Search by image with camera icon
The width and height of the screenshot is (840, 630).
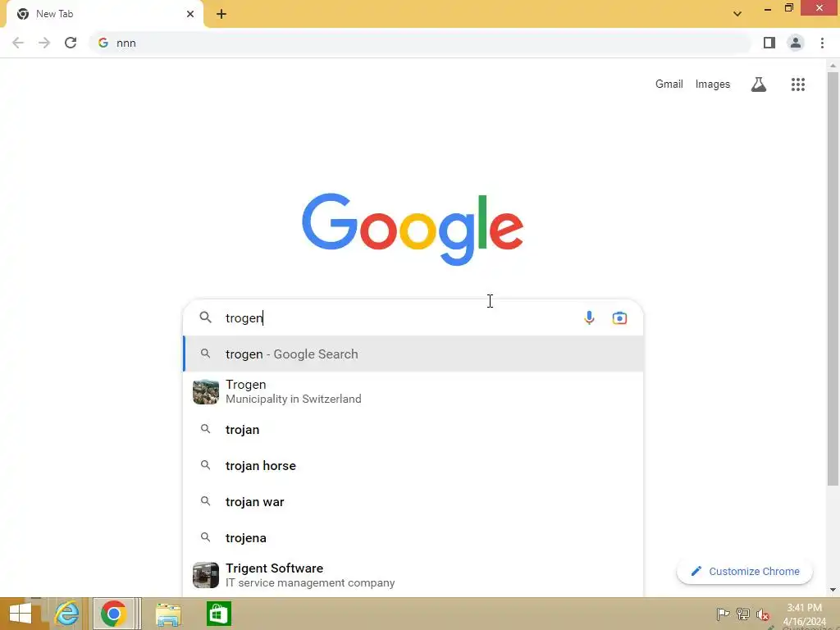coord(619,317)
